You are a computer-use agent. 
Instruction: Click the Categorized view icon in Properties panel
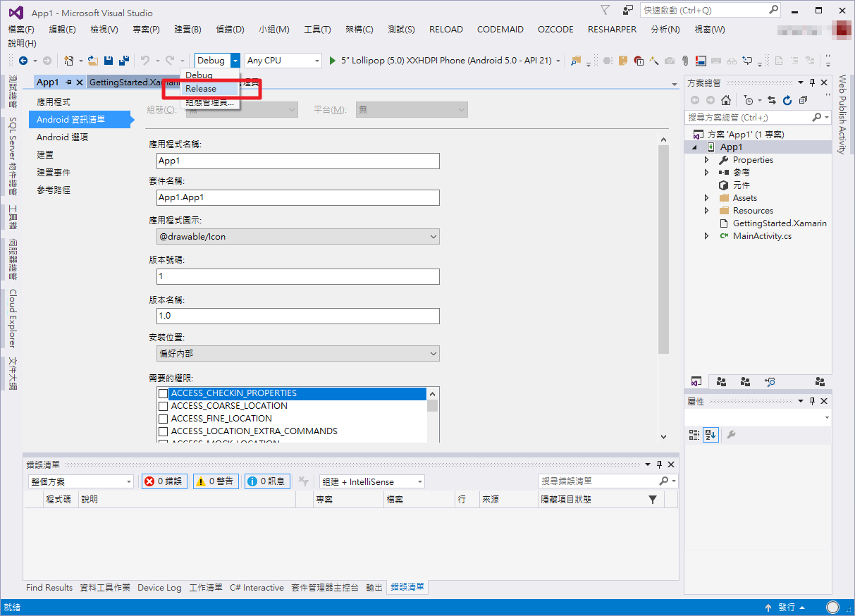(x=694, y=435)
